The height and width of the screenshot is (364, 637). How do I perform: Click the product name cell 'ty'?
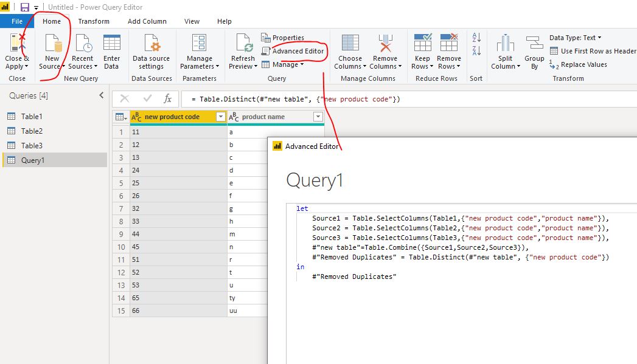tap(247, 298)
